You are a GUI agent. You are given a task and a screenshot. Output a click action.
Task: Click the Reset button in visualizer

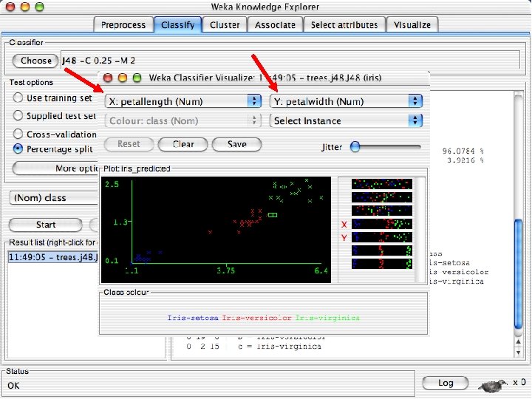(129, 144)
